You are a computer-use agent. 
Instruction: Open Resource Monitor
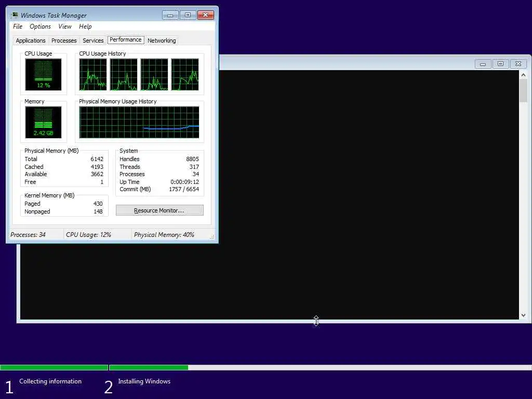159,210
